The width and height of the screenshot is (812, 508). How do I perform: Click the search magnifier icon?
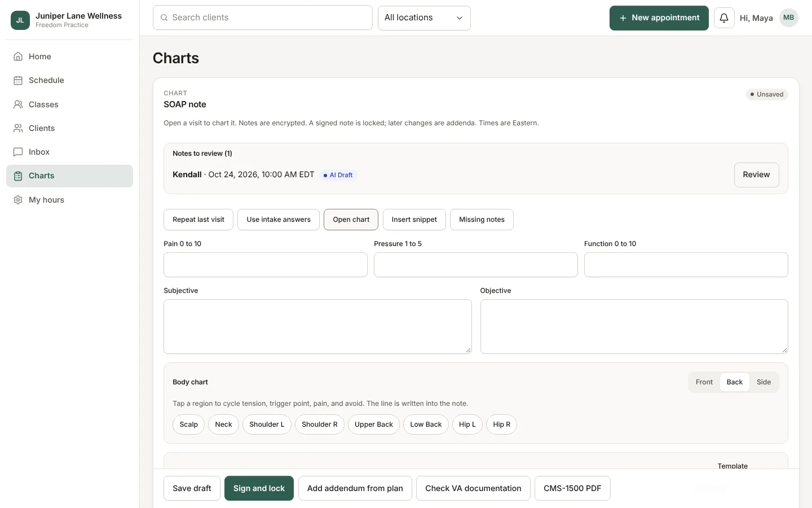pyautogui.click(x=164, y=17)
